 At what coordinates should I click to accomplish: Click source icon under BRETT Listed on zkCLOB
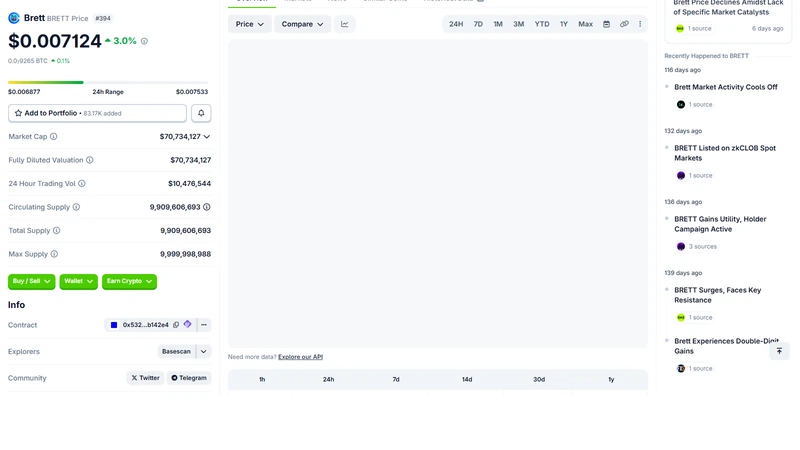click(681, 176)
